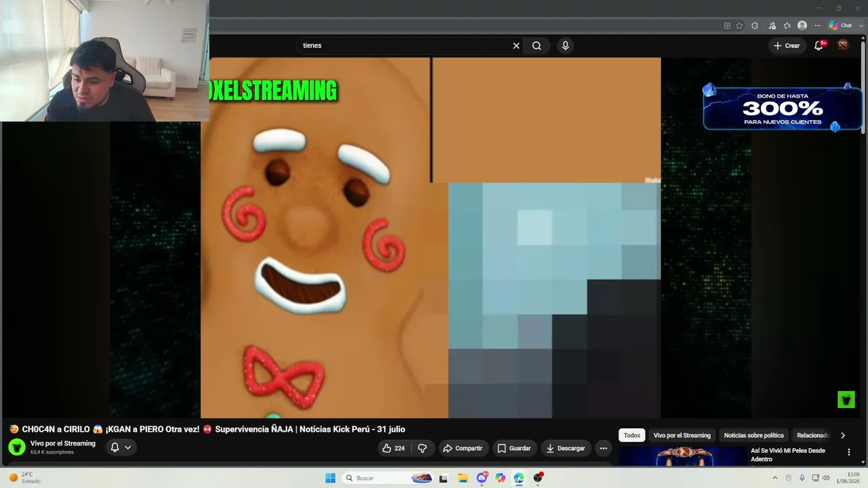Go to Vivo por el Streaming channel
The width and height of the screenshot is (868, 488).
tap(63, 443)
